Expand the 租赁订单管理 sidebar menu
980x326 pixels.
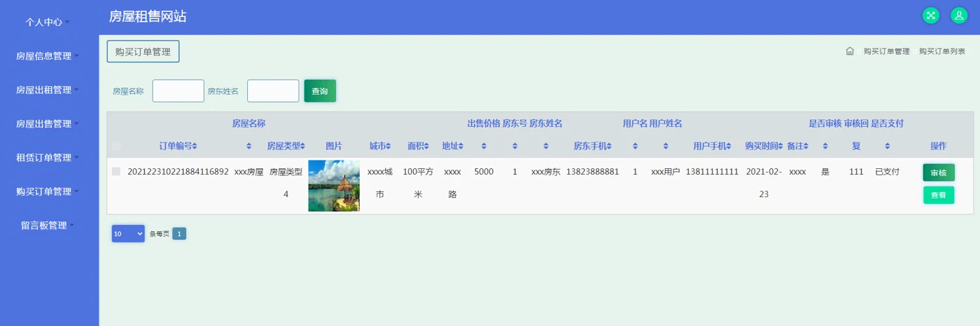(48, 158)
